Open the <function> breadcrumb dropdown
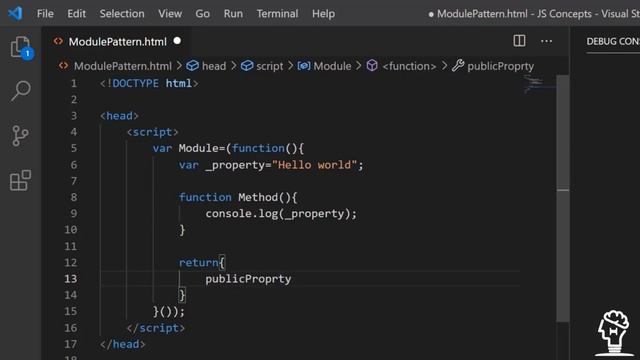Viewport: 640px width, 360px height. (x=409, y=66)
